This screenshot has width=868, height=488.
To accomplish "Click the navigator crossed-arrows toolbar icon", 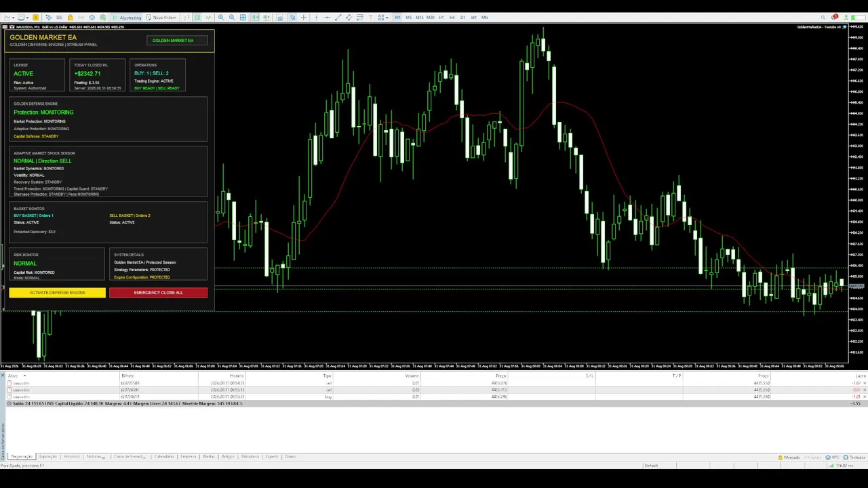I will (49, 17).
